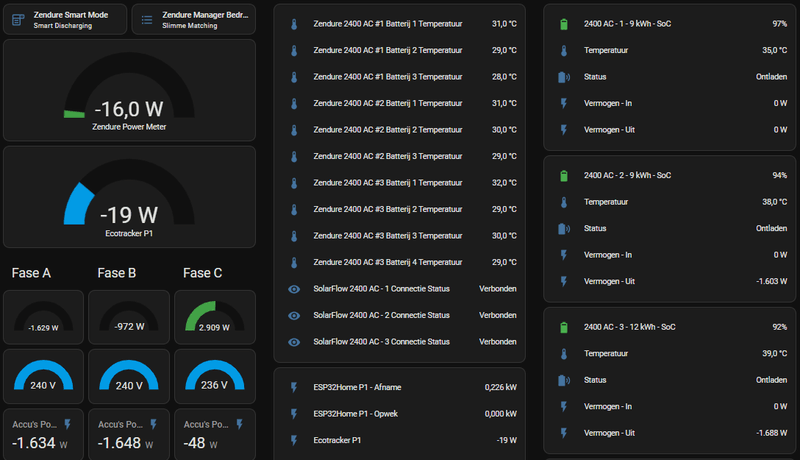Click thermometer icon for #3 Batterij 4 Temperatuur
The image size is (800, 460).
tap(294, 263)
